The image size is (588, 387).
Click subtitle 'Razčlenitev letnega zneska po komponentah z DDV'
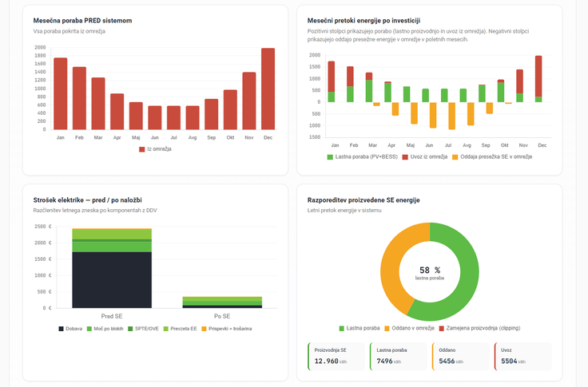[95, 211]
